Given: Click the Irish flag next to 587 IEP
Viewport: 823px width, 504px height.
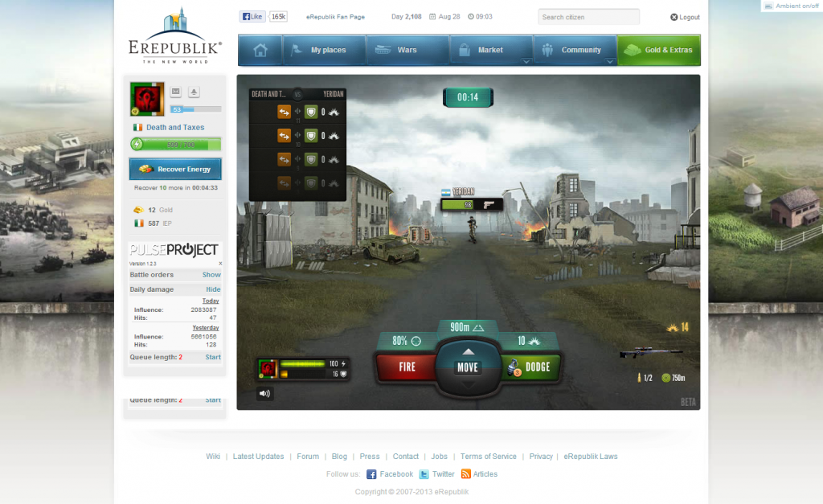Looking at the screenshot, I should (138, 223).
